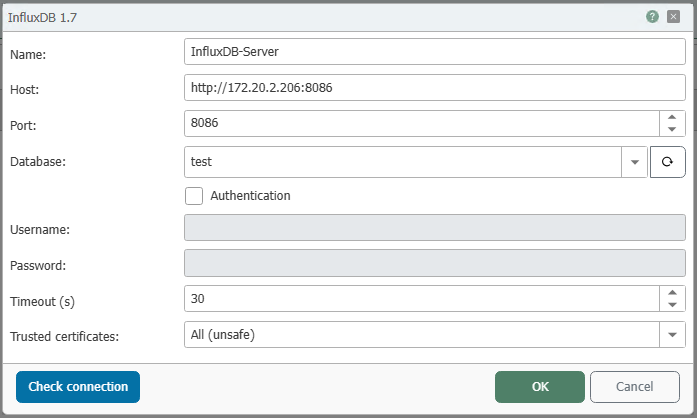Click the Database field showing test
Image resolution: width=697 pixels, height=418 pixels.
click(x=403, y=162)
